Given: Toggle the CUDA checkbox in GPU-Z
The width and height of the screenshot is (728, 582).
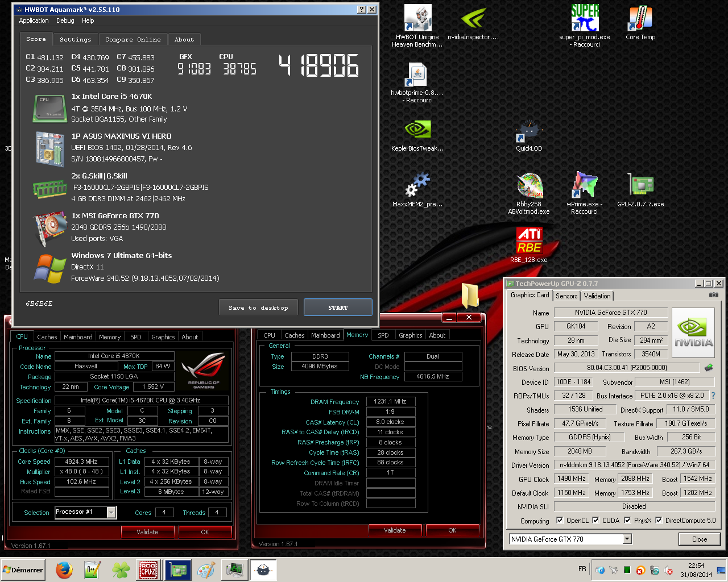Looking at the screenshot, I should 595,520.
